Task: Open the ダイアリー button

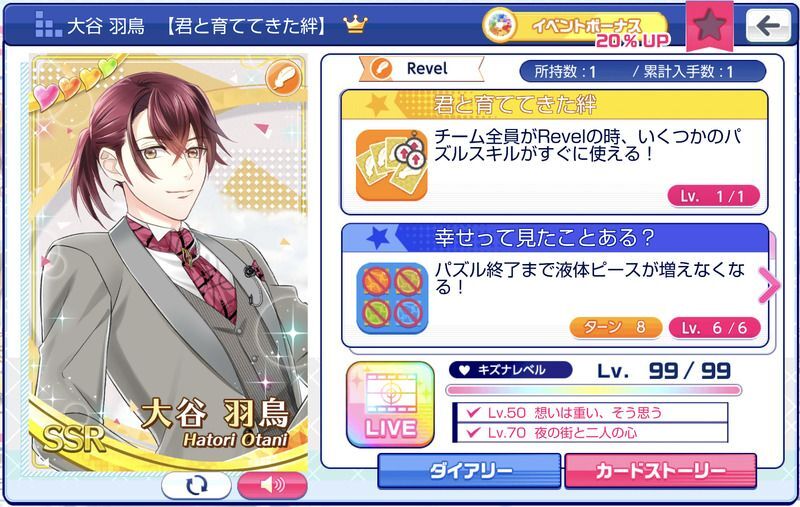Action: (x=469, y=471)
